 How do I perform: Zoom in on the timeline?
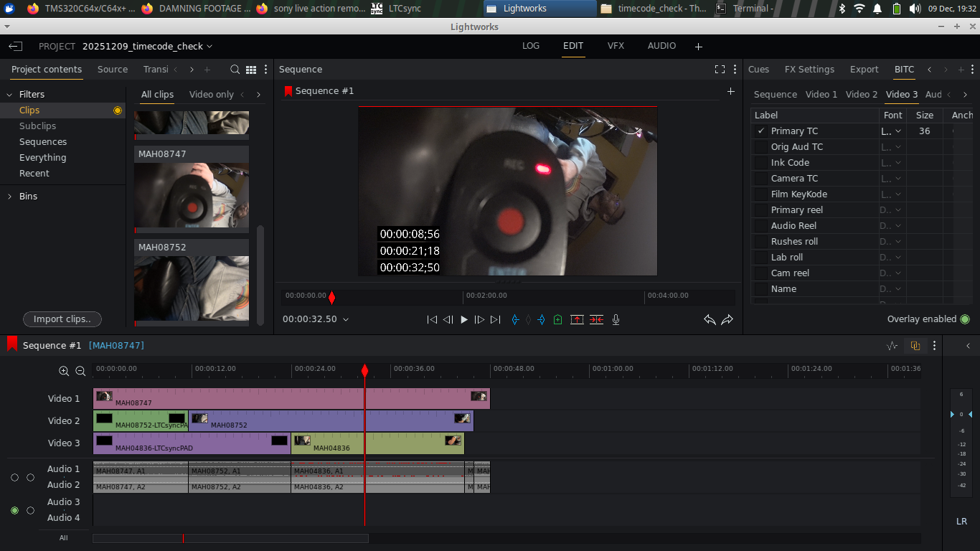pyautogui.click(x=64, y=371)
